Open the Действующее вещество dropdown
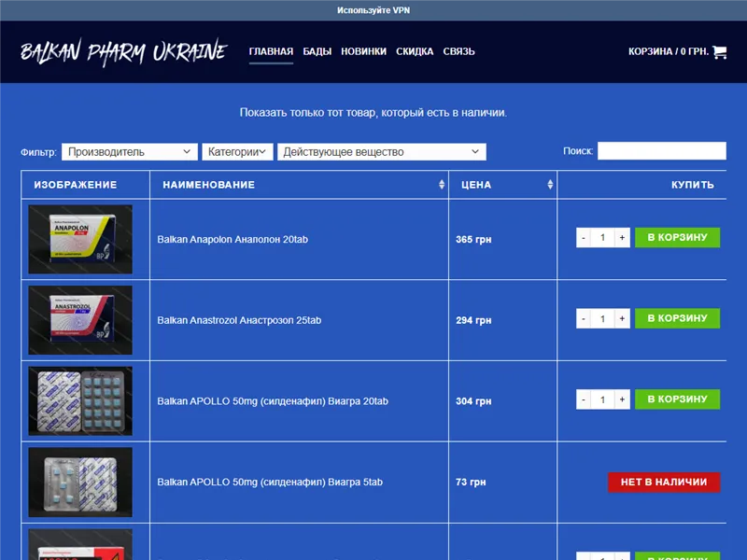This screenshot has height=560, width=747. 381,151
